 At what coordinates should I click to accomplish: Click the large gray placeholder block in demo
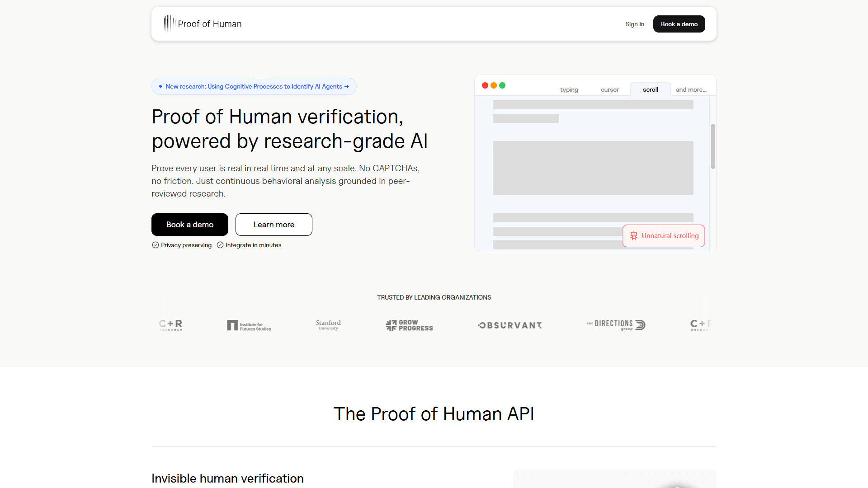pos(593,168)
